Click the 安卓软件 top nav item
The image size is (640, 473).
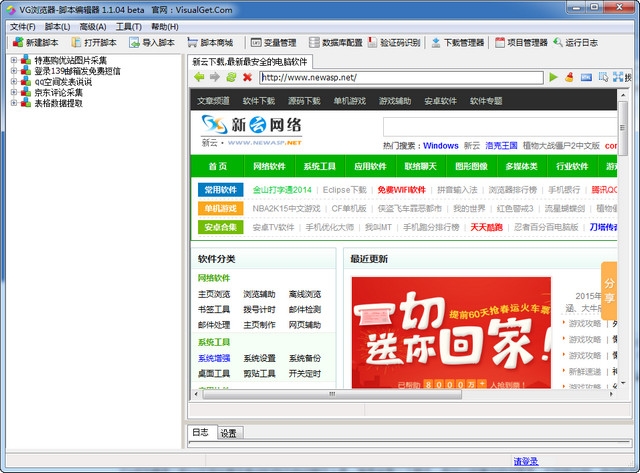pos(440,101)
